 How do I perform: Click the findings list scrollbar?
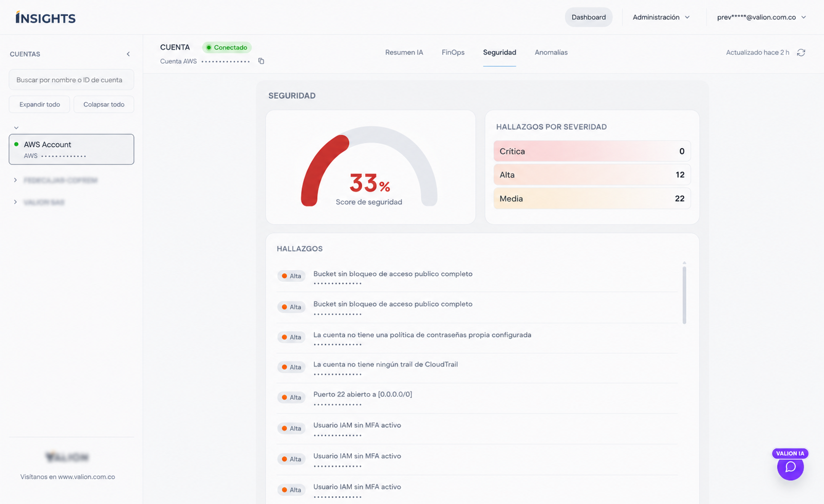coord(684,295)
